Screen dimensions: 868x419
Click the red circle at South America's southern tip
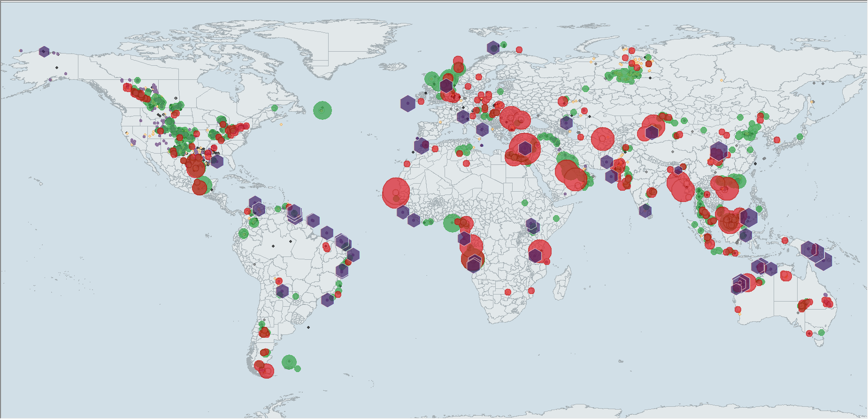(x=266, y=371)
